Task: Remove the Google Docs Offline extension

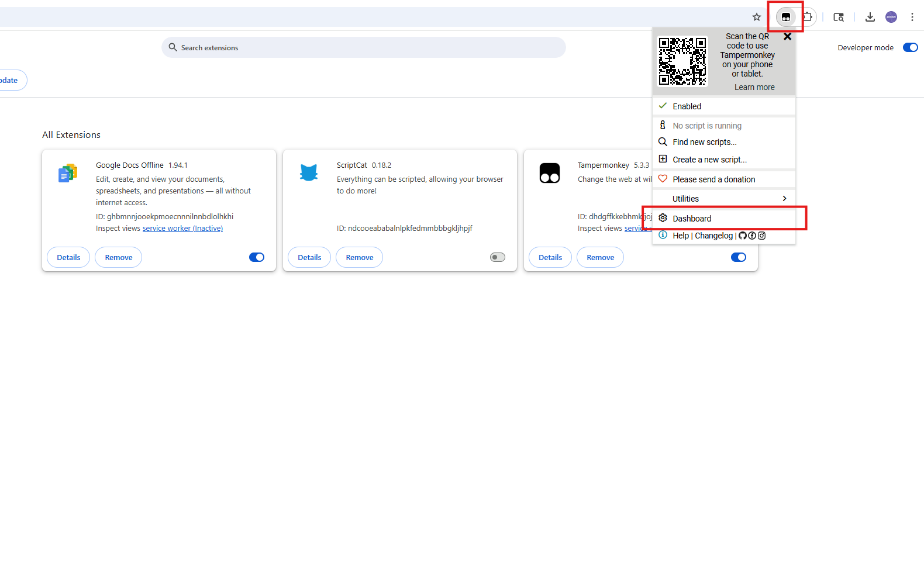Action: [119, 257]
